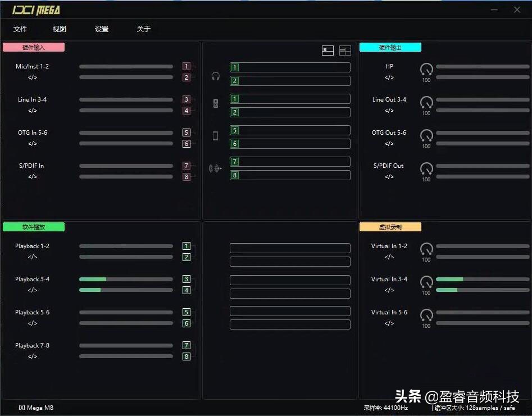
Task: Adjust the Virtual In 1-2 level slider
Action: click(x=482, y=246)
